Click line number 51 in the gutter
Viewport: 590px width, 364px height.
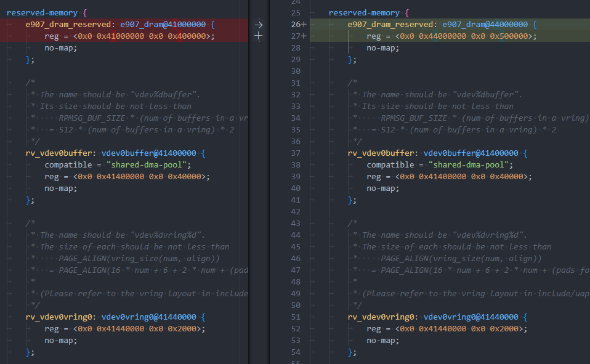pos(295,317)
